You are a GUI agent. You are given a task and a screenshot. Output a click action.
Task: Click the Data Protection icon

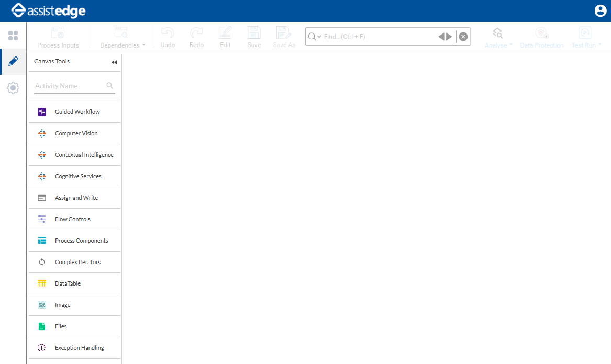pos(542,33)
